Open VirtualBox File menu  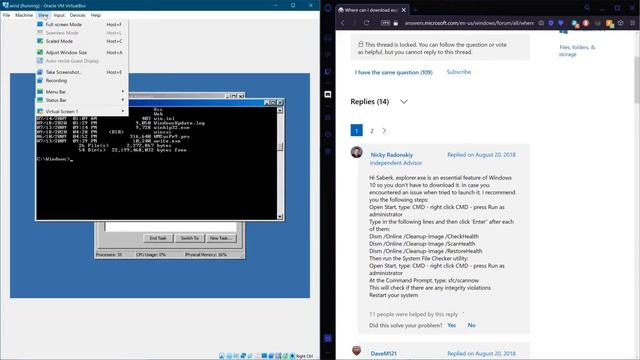pyautogui.click(x=7, y=15)
